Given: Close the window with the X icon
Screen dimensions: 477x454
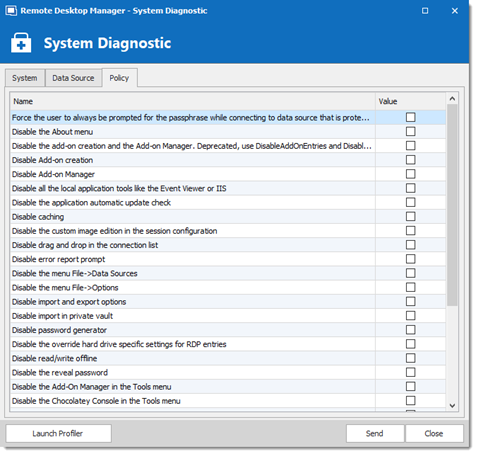Looking at the screenshot, I should tap(455, 11).
